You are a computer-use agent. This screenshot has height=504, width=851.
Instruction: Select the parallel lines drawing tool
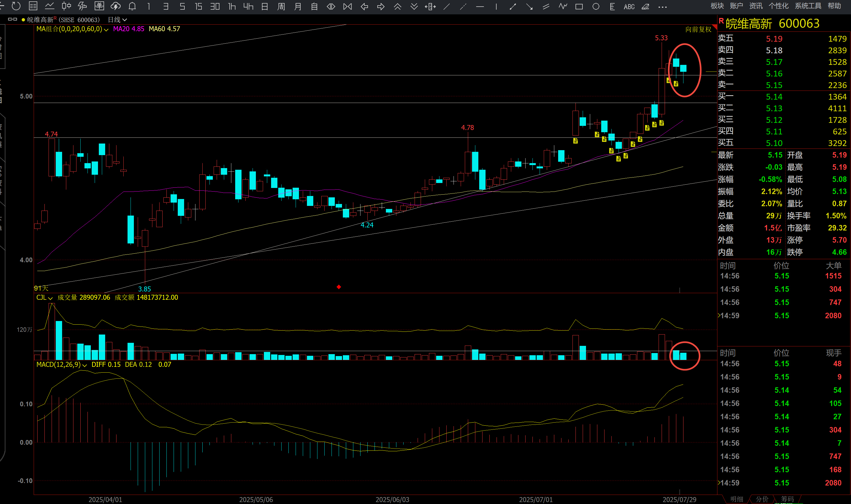546,6
